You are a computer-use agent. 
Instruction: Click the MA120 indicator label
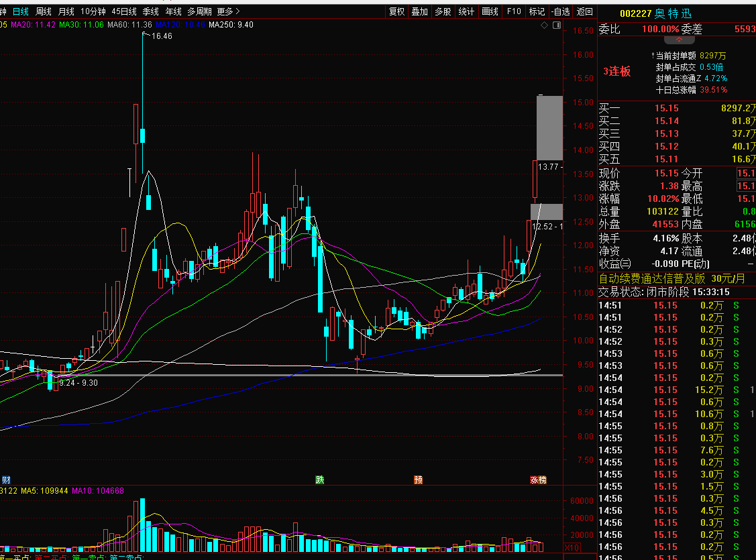[180, 25]
